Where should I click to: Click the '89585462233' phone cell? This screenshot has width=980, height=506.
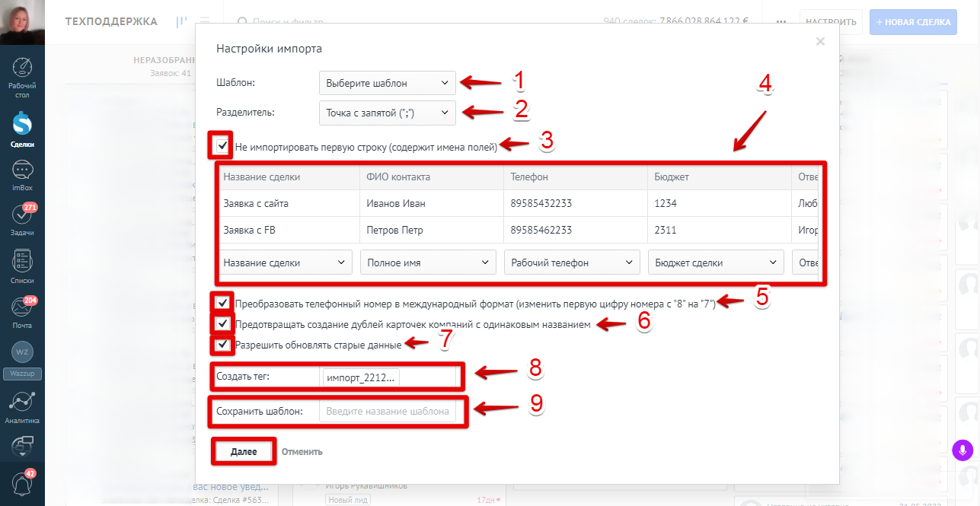tap(575, 230)
